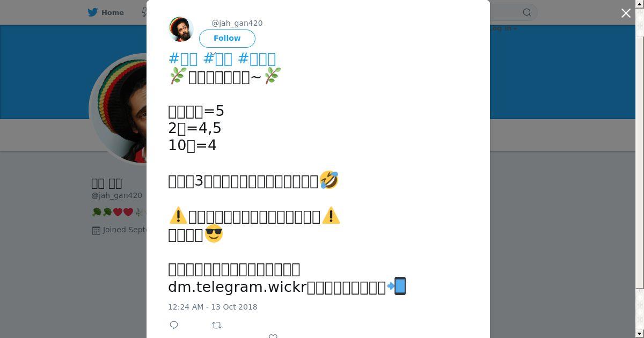
Task: Click the Twitter bird logo
Action: click(x=93, y=12)
